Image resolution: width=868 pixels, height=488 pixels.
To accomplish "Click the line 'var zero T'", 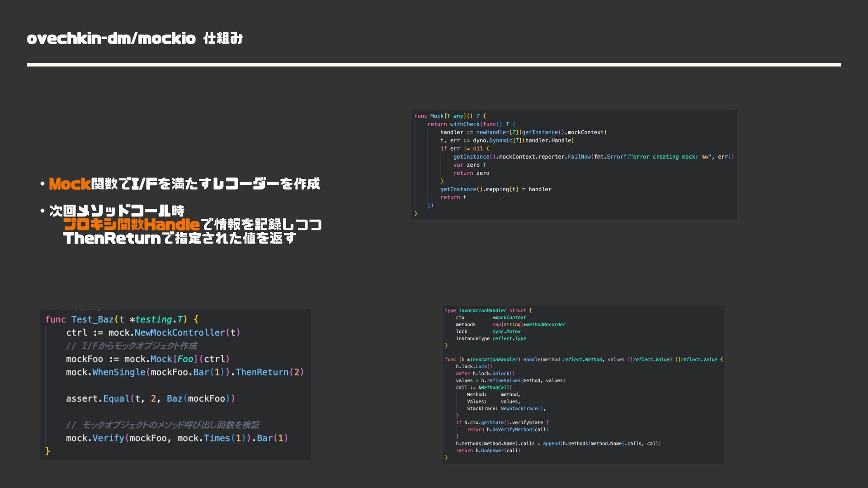I will pyautogui.click(x=470, y=165).
